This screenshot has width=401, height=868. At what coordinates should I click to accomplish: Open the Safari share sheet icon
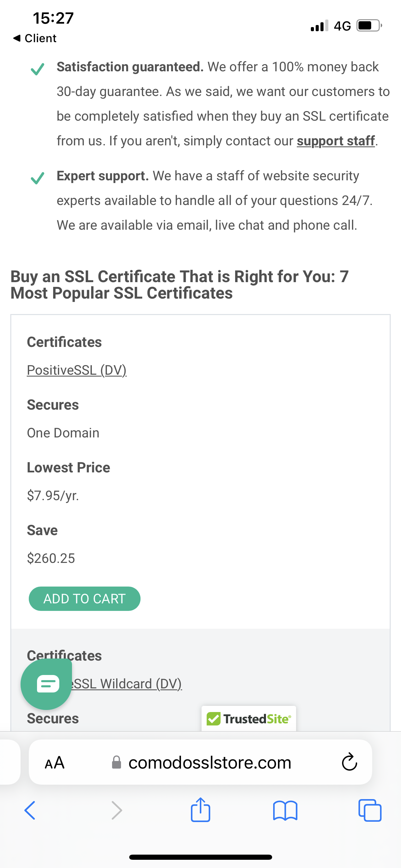pyautogui.click(x=200, y=810)
